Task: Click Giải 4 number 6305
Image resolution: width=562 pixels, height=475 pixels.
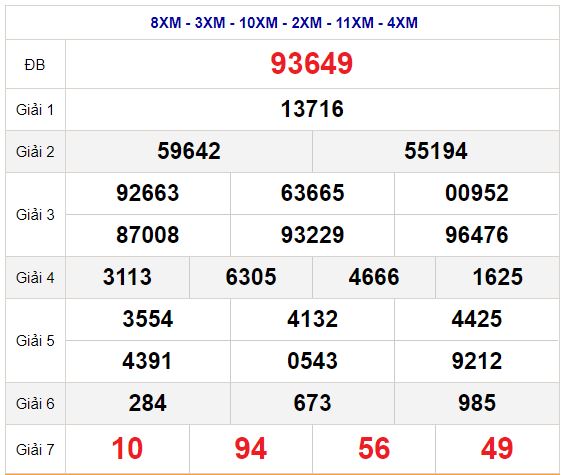Action: [251, 277]
